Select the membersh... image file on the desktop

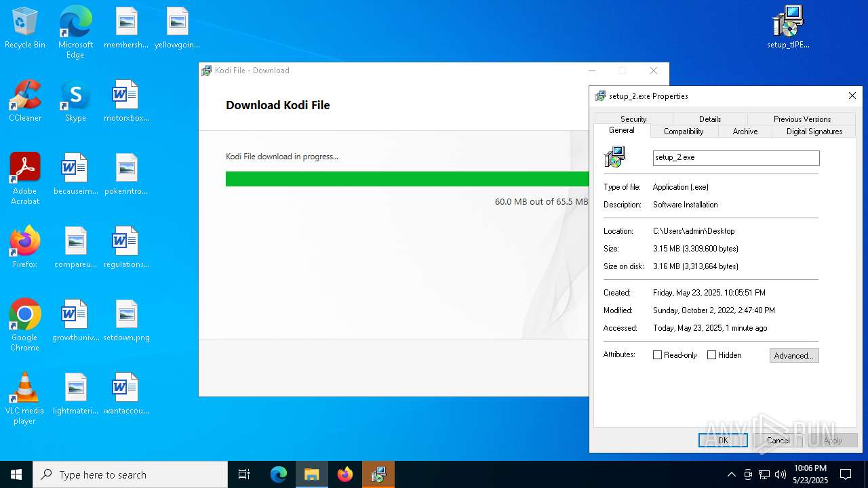pos(126,28)
